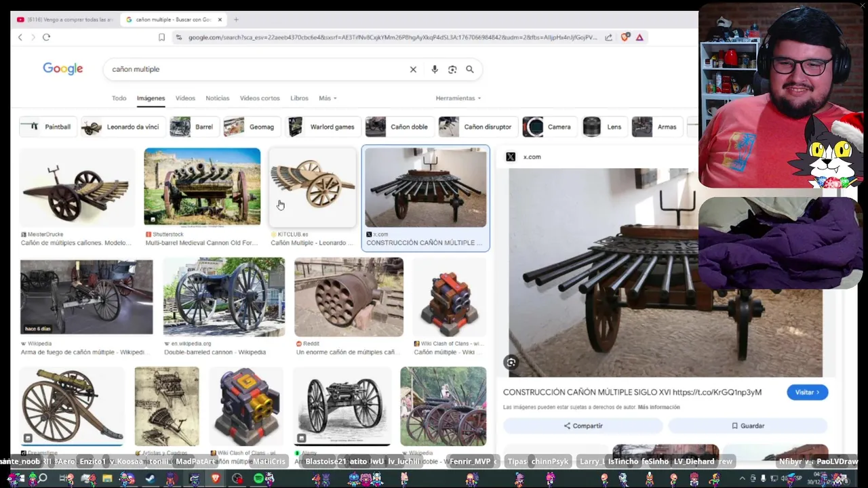Click the Visitar button

coord(807,392)
